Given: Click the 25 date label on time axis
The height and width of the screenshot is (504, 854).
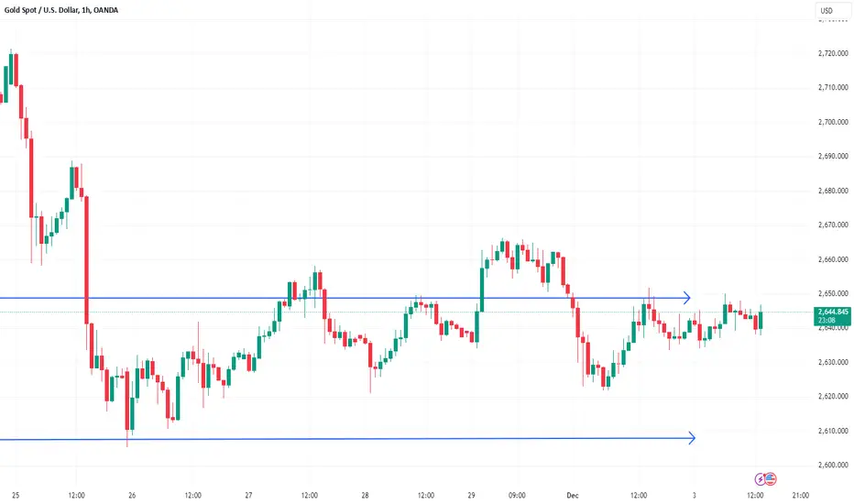Looking at the screenshot, I should (16, 495).
